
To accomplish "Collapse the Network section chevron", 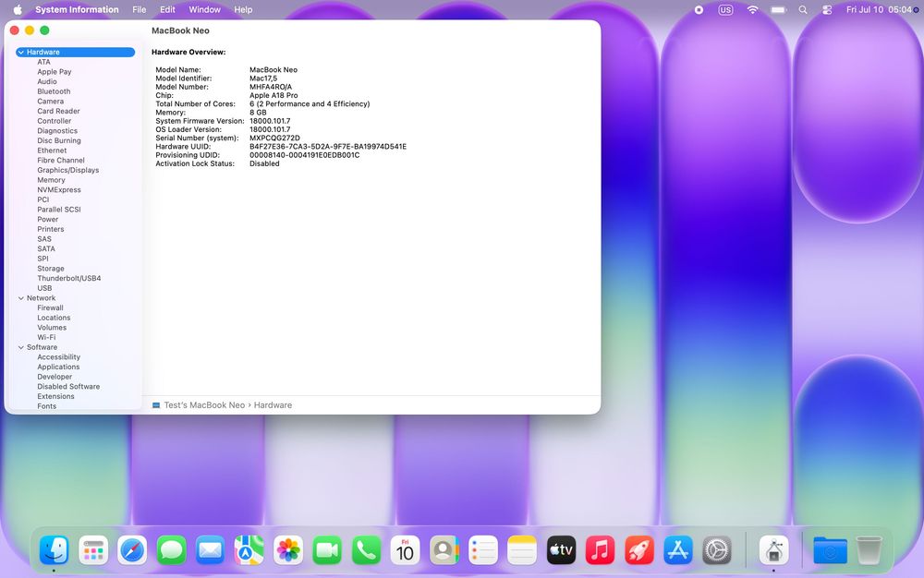I will click(20, 298).
